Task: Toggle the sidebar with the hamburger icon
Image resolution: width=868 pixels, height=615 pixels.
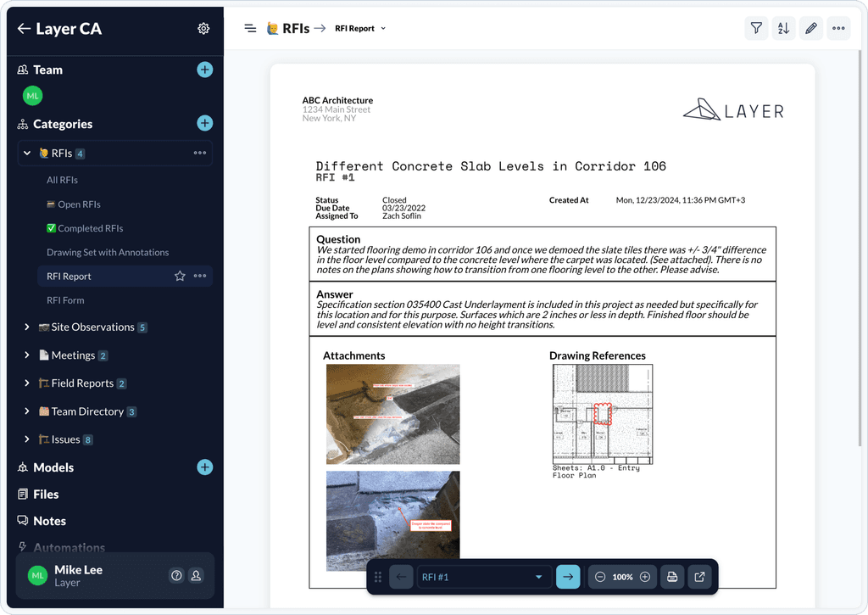Action: coord(250,28)
